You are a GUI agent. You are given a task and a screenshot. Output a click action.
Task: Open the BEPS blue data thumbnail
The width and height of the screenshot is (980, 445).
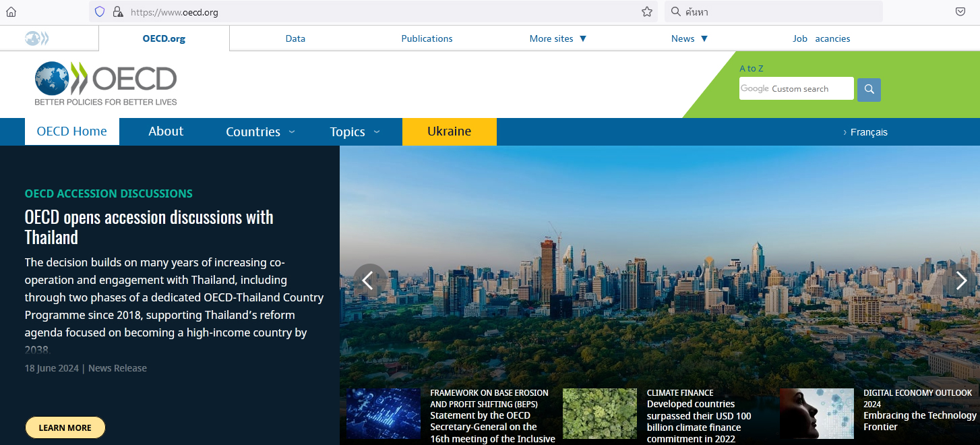[x=384, y=414]
